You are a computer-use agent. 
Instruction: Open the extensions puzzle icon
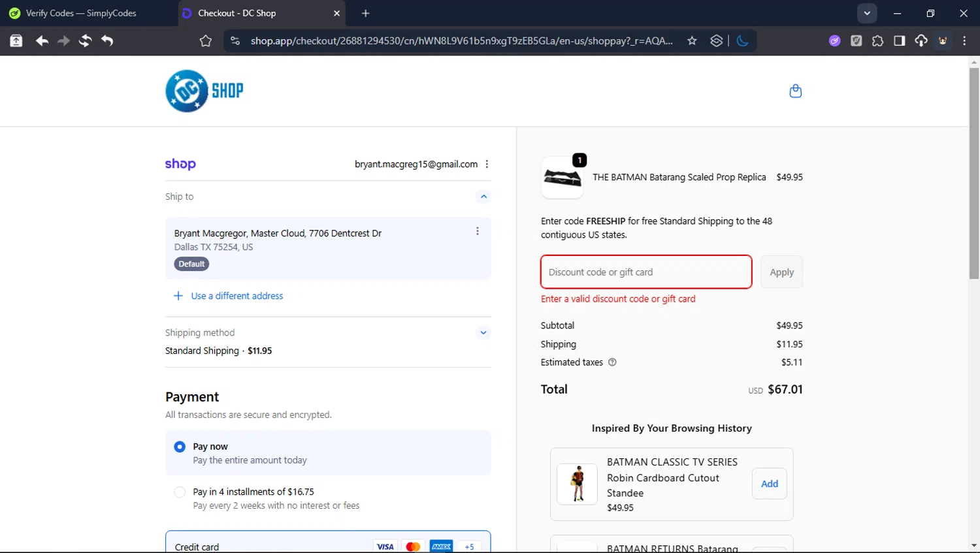877,40
